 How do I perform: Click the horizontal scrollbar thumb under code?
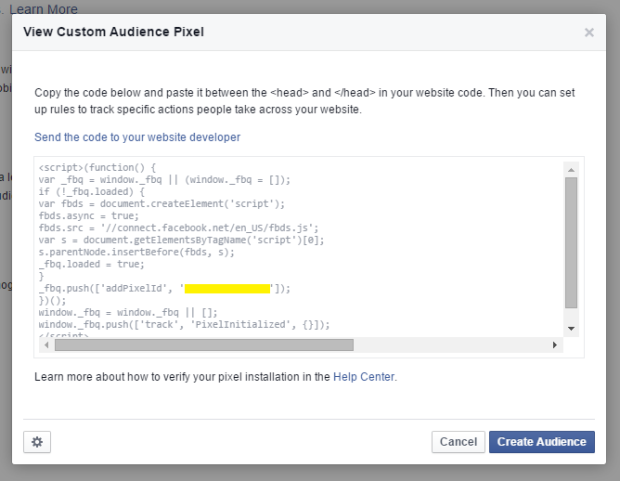tap(200, 344)
